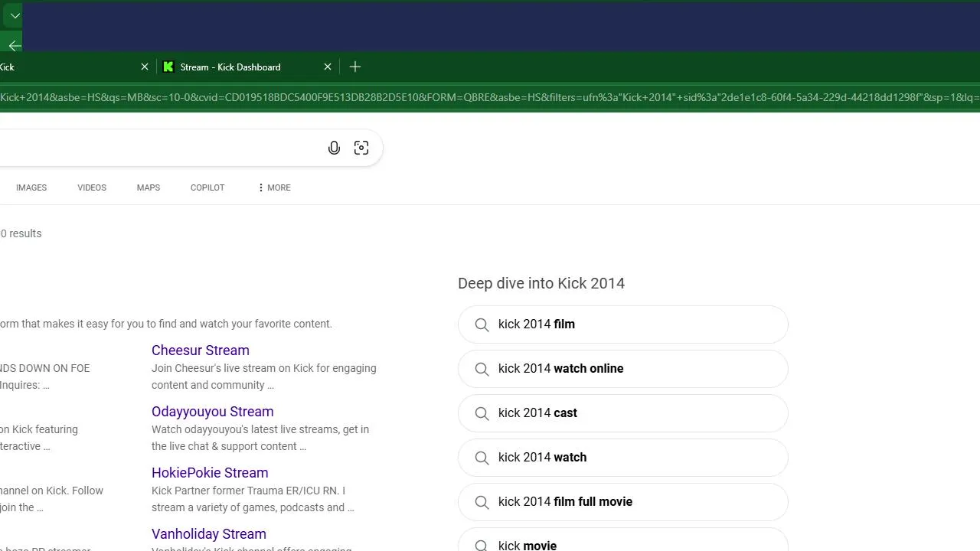Expand the MORE search categories menu
Screen dimensions: 980x551
click(x=274, y=187)
